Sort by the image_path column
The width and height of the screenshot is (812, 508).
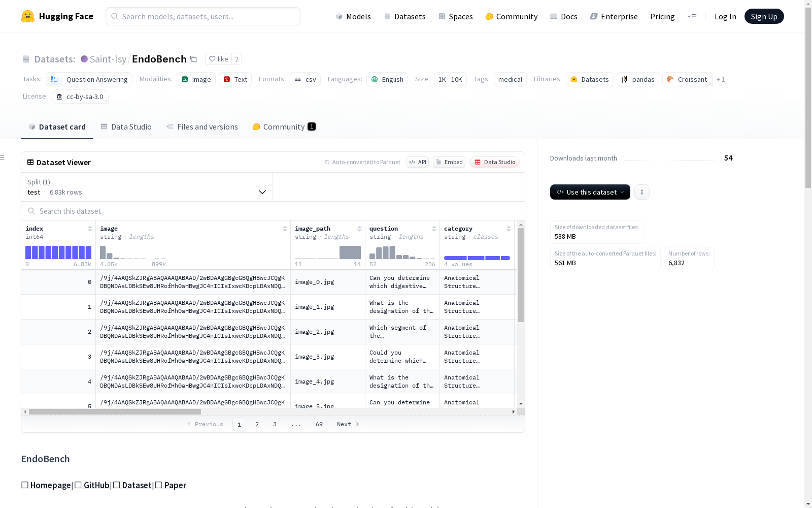[359, 229]
